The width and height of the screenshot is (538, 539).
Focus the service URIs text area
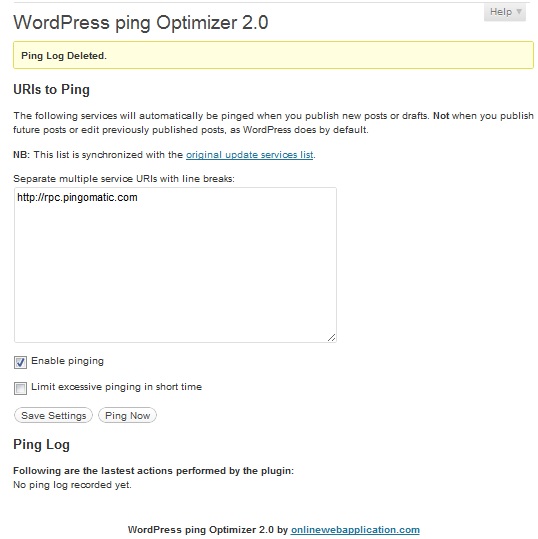(x=175, y=265)
